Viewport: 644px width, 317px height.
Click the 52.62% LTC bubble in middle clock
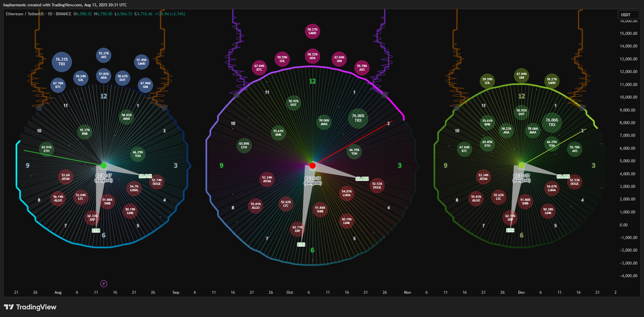pos(286,204)
